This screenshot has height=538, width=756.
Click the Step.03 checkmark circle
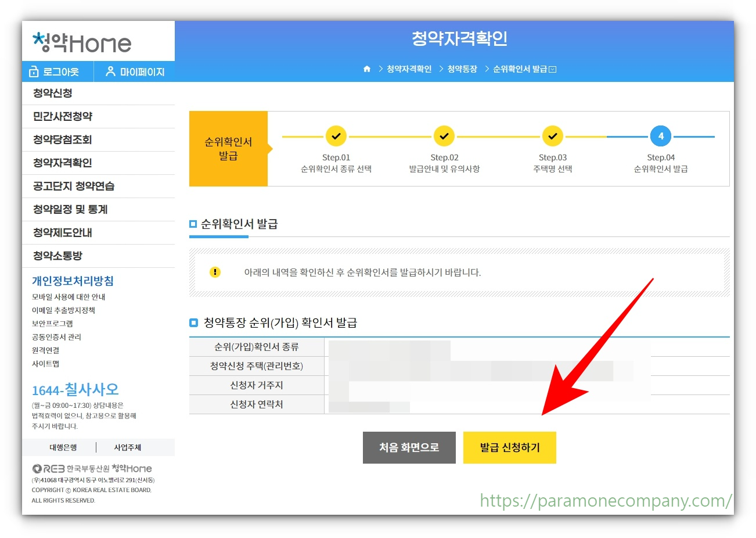(552, 136)
